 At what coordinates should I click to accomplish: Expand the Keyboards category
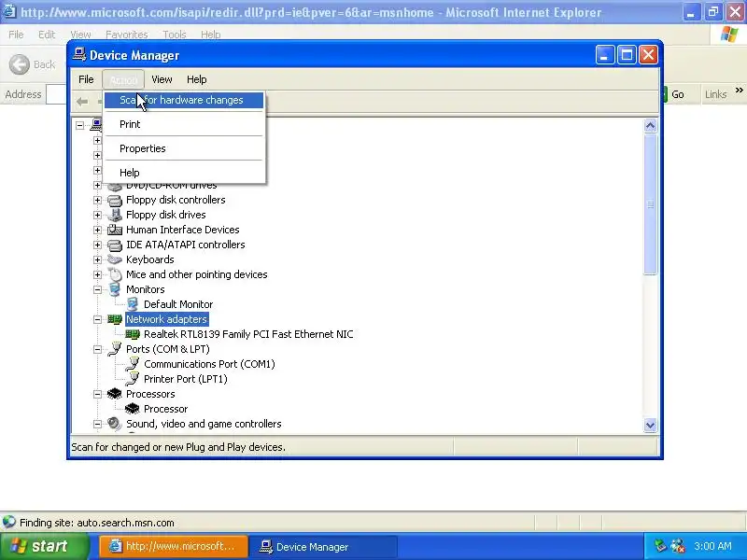pyautogui.click(x=97, y=259)
